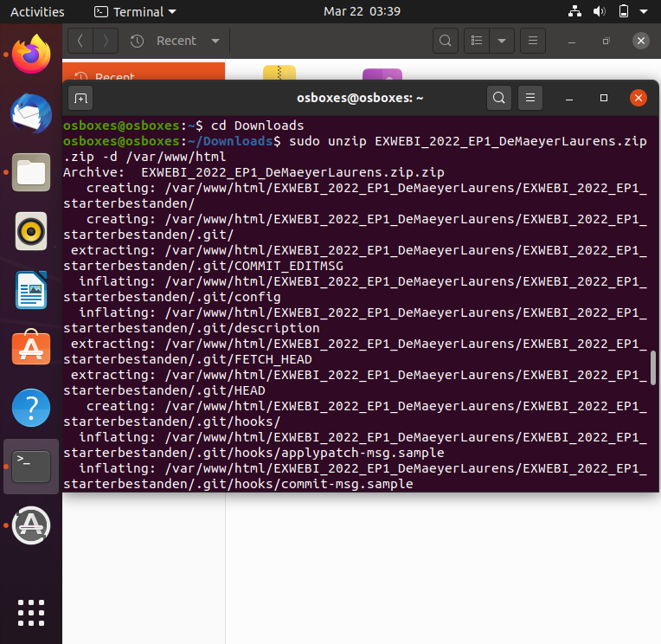Click the battery status icon
The image size is (661, 644).
(624, 11)
